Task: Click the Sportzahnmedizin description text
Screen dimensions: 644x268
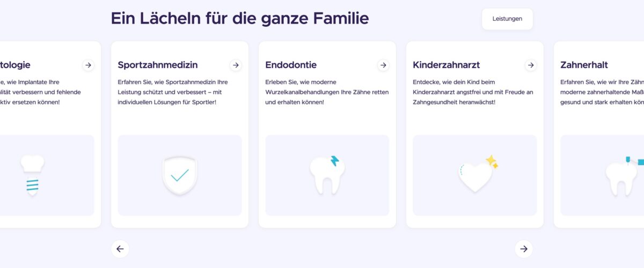Action: [173, 92]
